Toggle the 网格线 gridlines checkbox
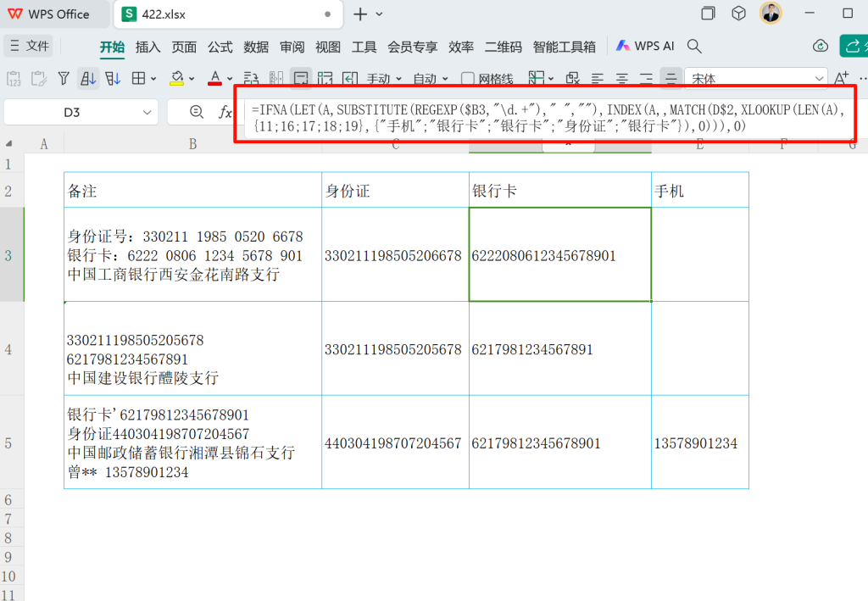 (x=468, y=79)
